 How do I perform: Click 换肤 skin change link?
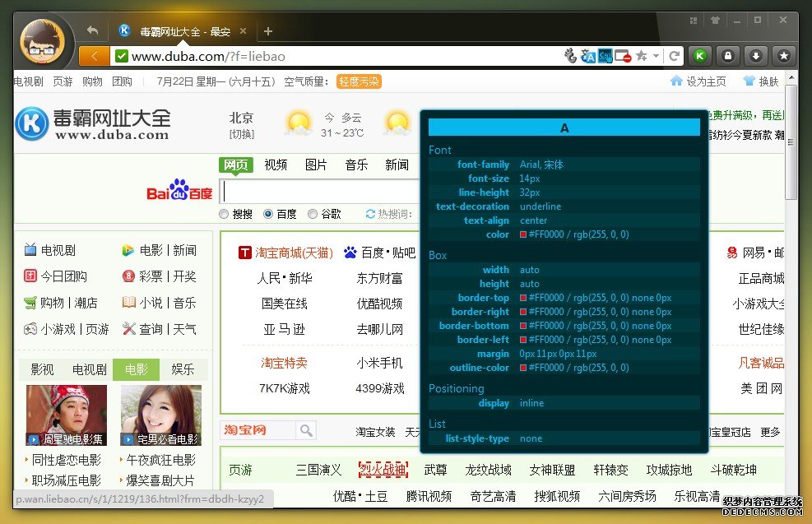coord(761,81)
